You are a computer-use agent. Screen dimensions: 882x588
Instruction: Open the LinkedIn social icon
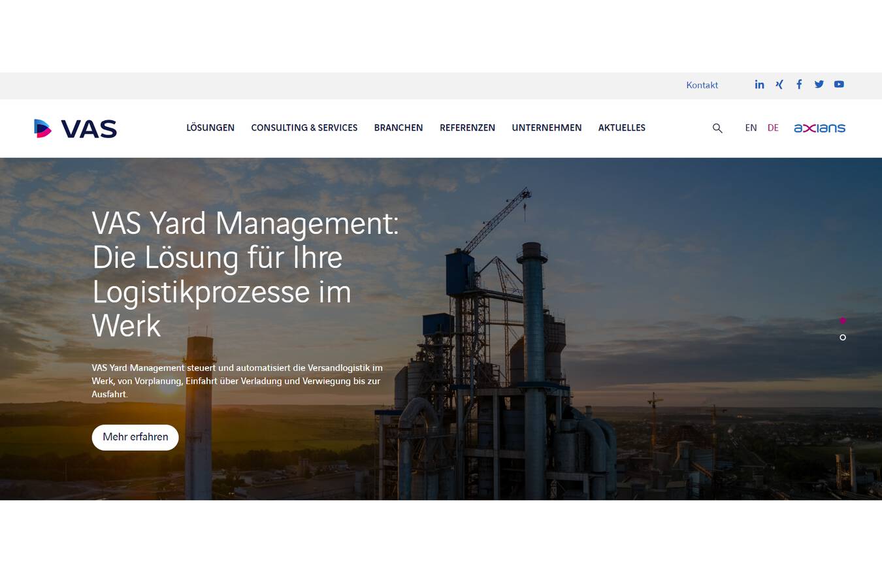[759, 84]
